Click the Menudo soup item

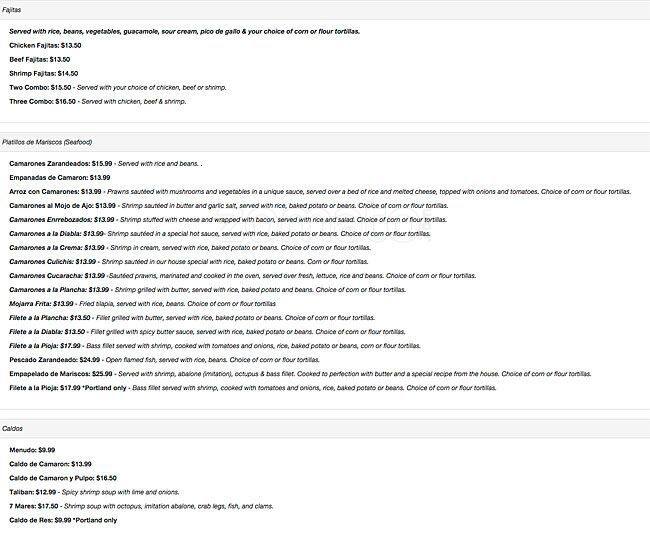point(32,450)
